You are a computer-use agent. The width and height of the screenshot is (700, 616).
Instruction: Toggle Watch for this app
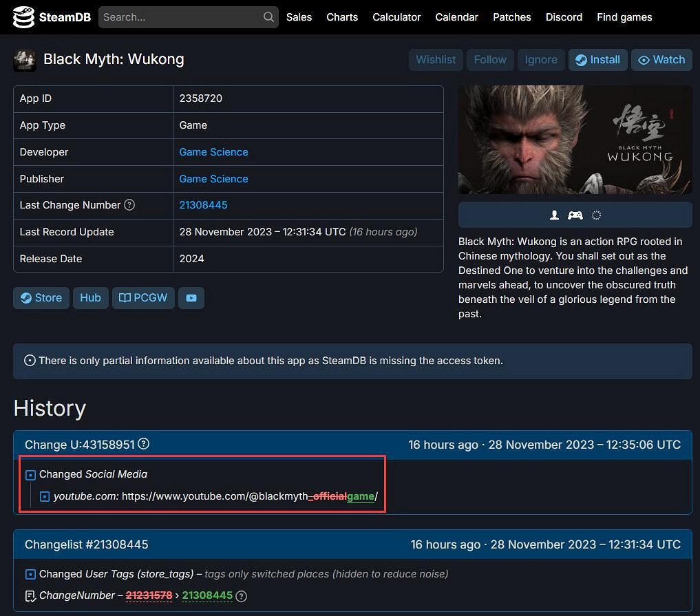[661, 60]
